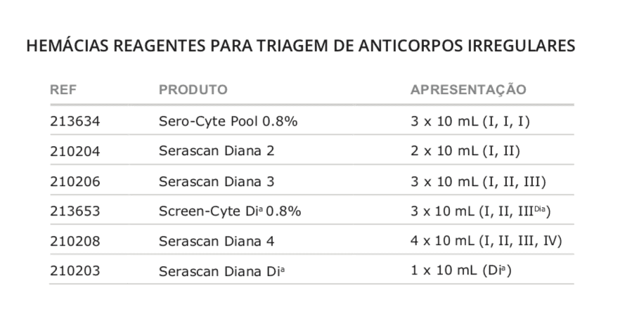Click the Hemácias Reagentes table heading
644x330 pixels.
pyautogui.click(x=301, y=46)
